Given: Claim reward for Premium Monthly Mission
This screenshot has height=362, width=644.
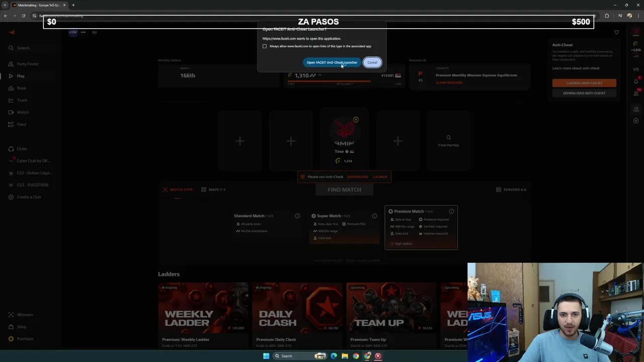Looking at the screenshot, I should click(x=449, y=82).
